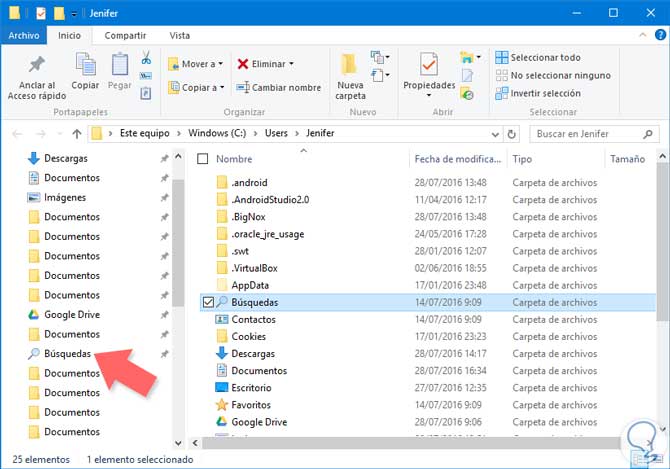This screenshot has width=670, height=469.
Task: Click the Cambiar nombre button
Action: [x=279, y=88]
